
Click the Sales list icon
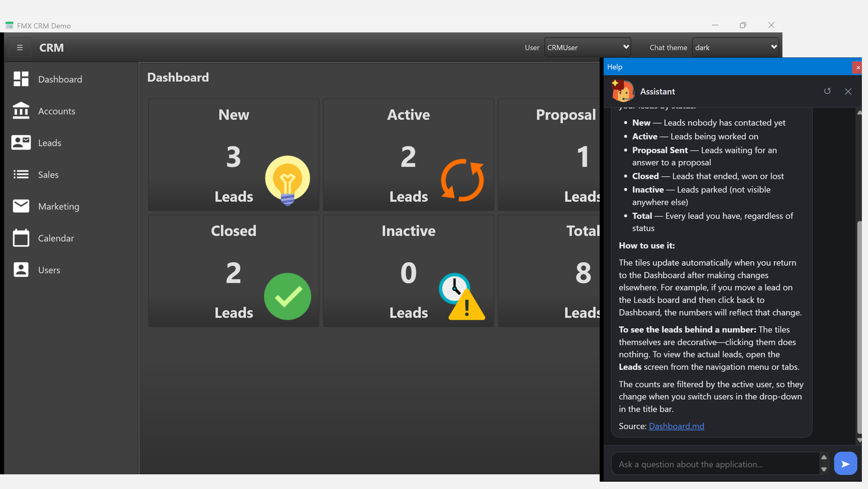tap(21, 174)
